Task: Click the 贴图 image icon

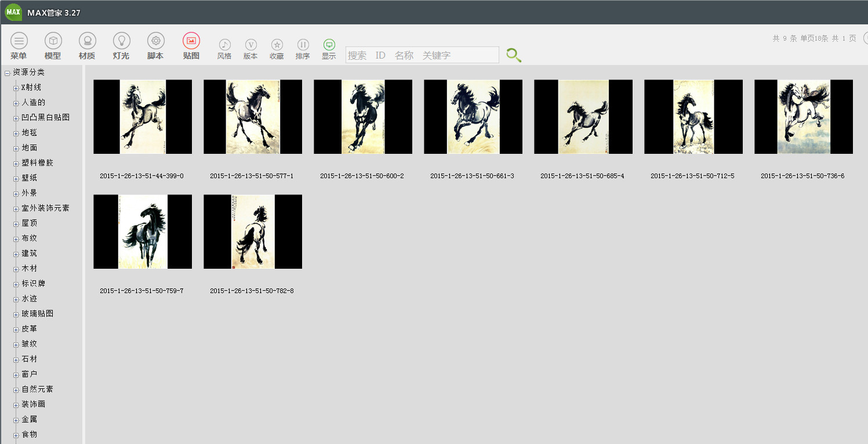Action: click(x=191, y=41)
